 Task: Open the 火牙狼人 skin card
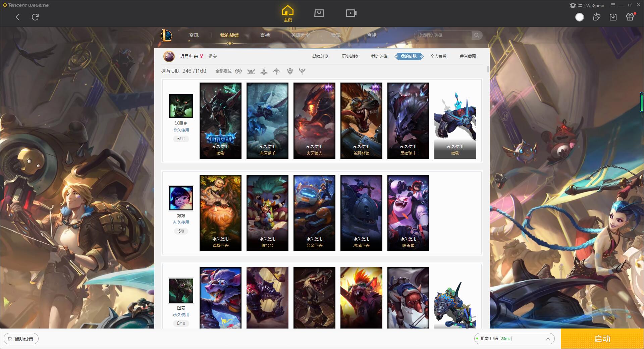tap(314, 120)
